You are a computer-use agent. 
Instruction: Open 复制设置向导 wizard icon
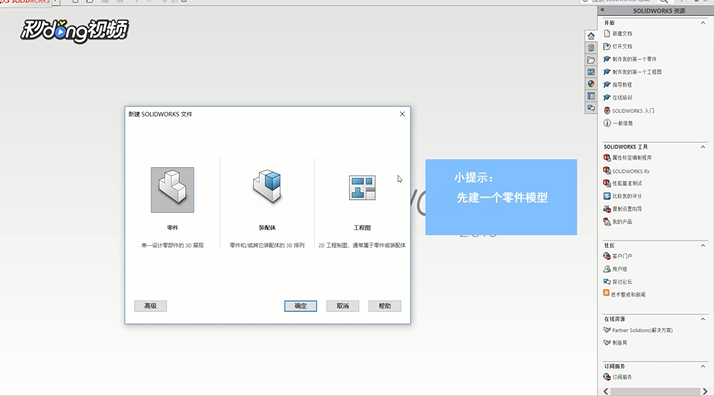607,209
